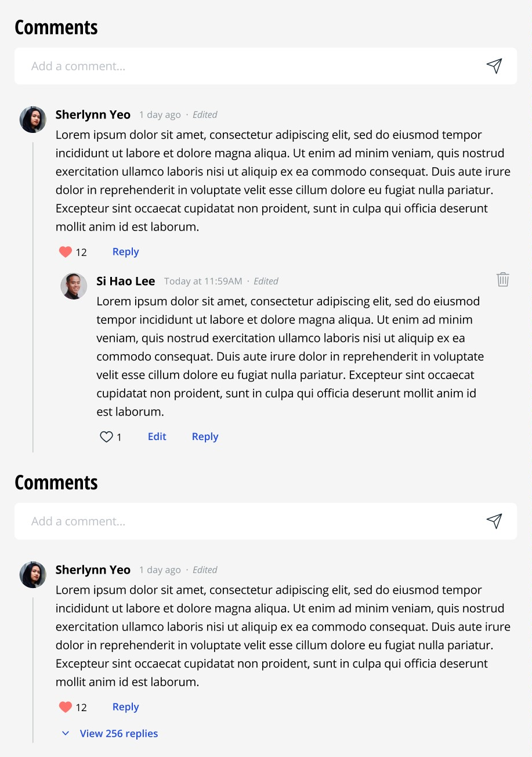Viewport: 532px width, 757px height.
Task: Click the send icon in the top comment box
Action: coord(494,66)
